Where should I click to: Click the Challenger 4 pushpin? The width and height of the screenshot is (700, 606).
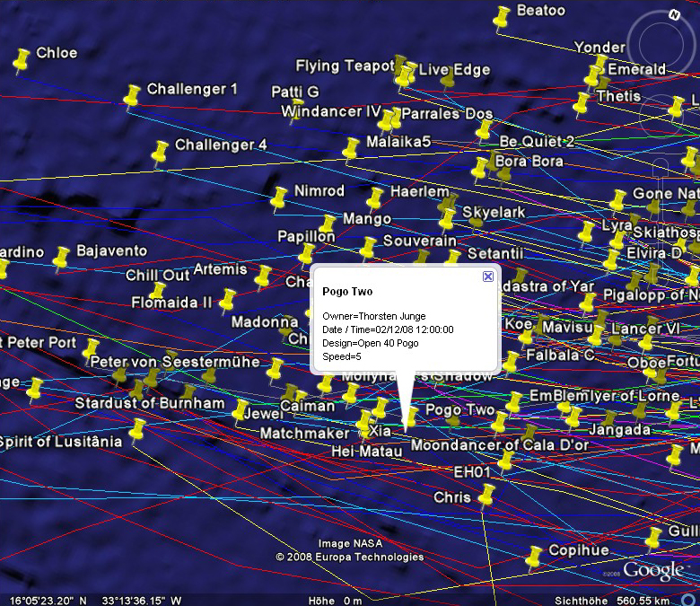[x=161, y=151]
